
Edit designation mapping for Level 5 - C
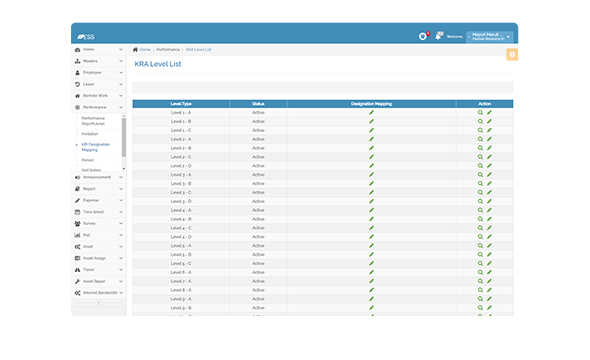[x=371, y=264]
